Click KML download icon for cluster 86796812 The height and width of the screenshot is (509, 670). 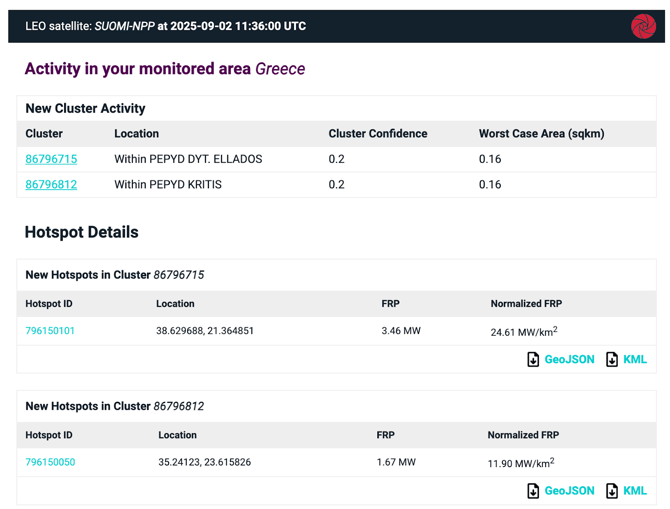pyautogui.click(x=612, y=491)
